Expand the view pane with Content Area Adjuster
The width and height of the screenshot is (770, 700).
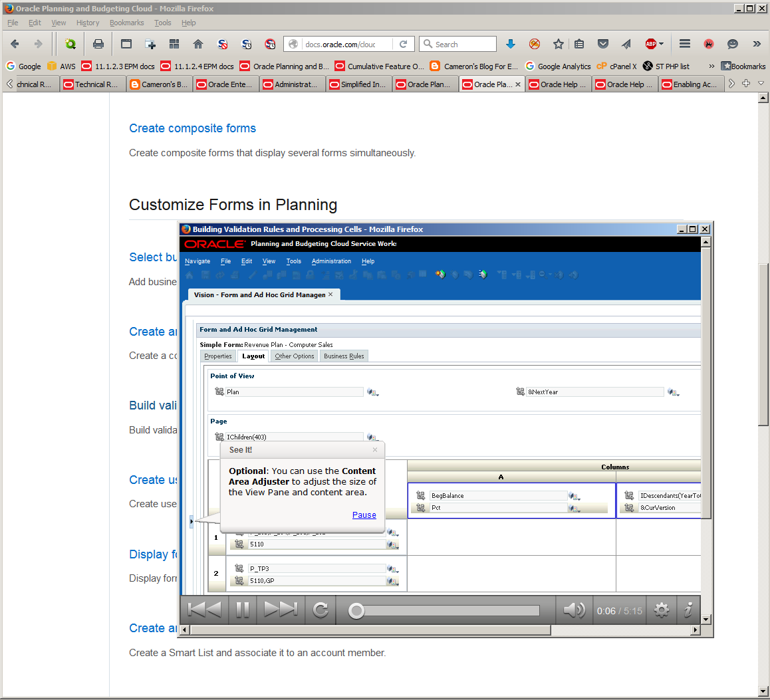[192, 521]
